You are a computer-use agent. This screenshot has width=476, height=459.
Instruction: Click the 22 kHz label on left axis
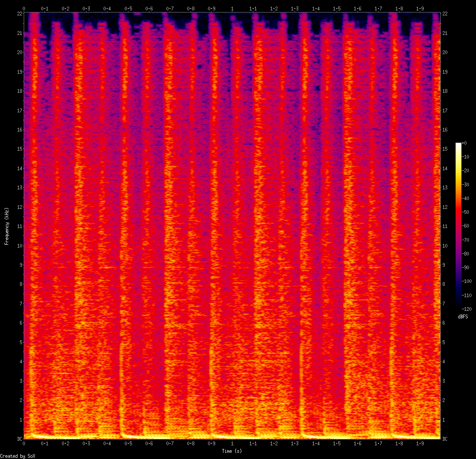click(x=20, y=14)
